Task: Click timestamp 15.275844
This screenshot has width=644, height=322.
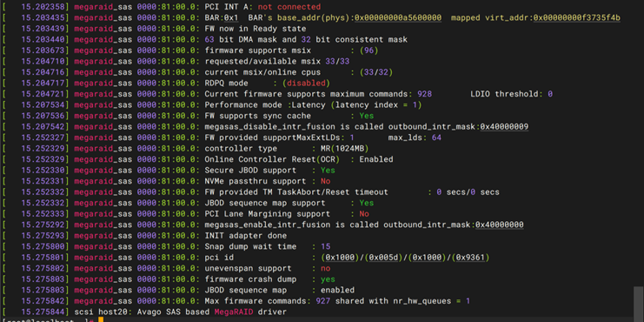Action: coord(43,312)
